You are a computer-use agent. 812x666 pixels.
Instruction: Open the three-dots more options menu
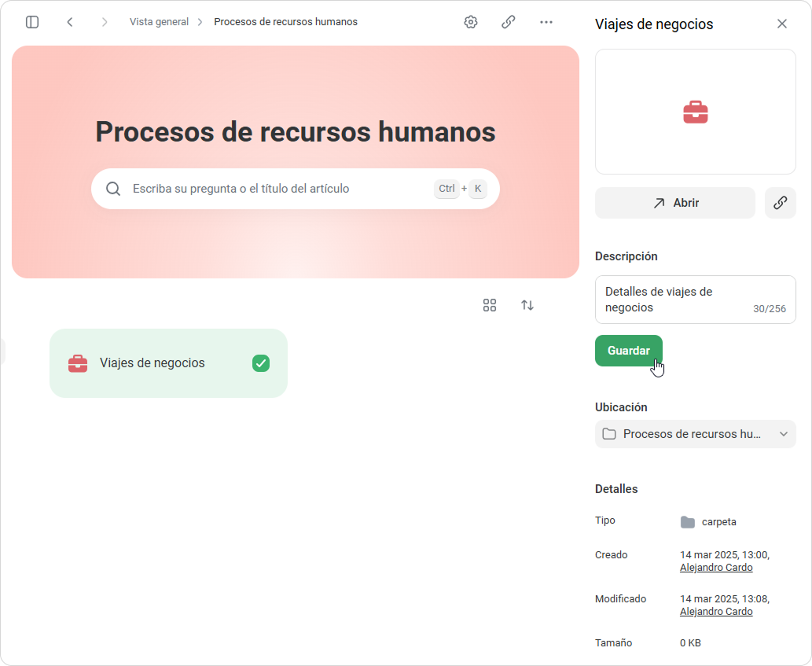[546, 22]
